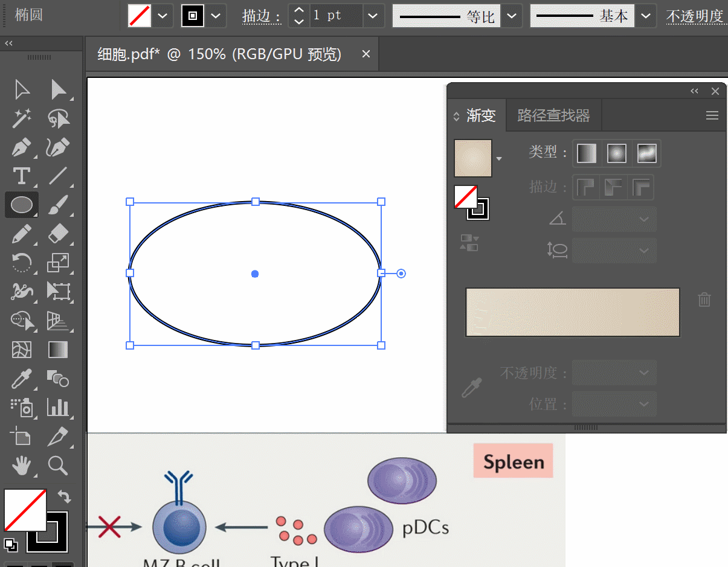This screenshot has width=728, height=567.
Task: Choose radial gradient type
Action: [x=616, y=153]
